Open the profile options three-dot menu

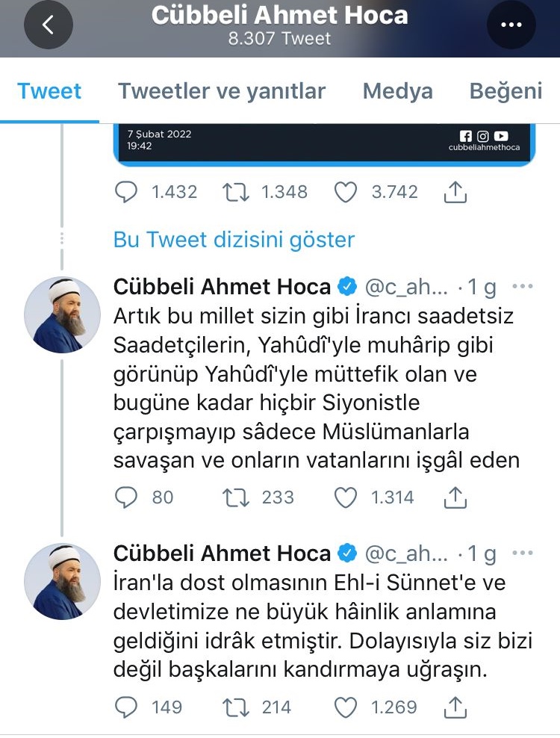511,25
